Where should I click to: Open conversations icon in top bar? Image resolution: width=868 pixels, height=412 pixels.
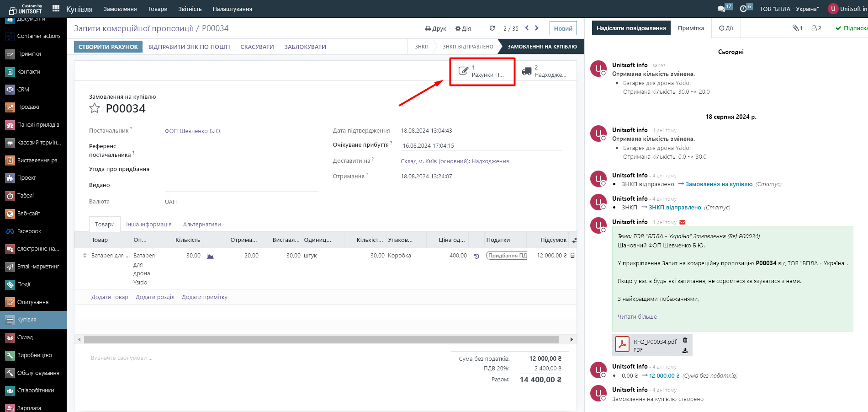[721, 9]
